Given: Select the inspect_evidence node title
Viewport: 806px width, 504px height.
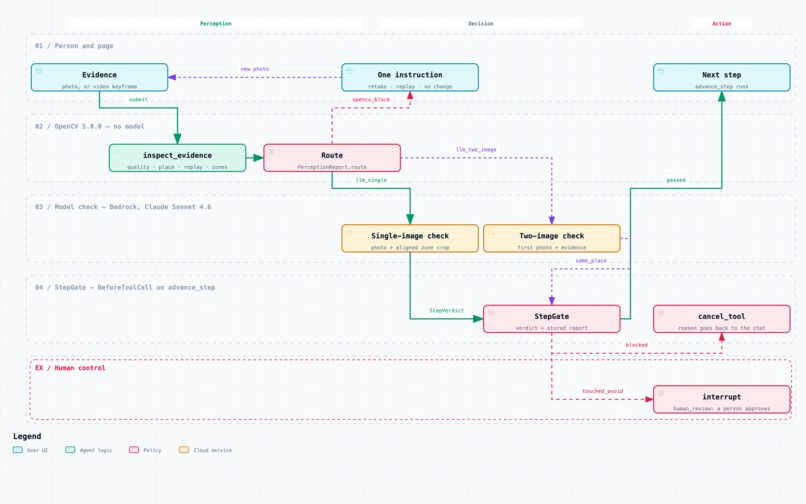Looking at the screenshot, I should pyautogui.click(x=177, y=155).
